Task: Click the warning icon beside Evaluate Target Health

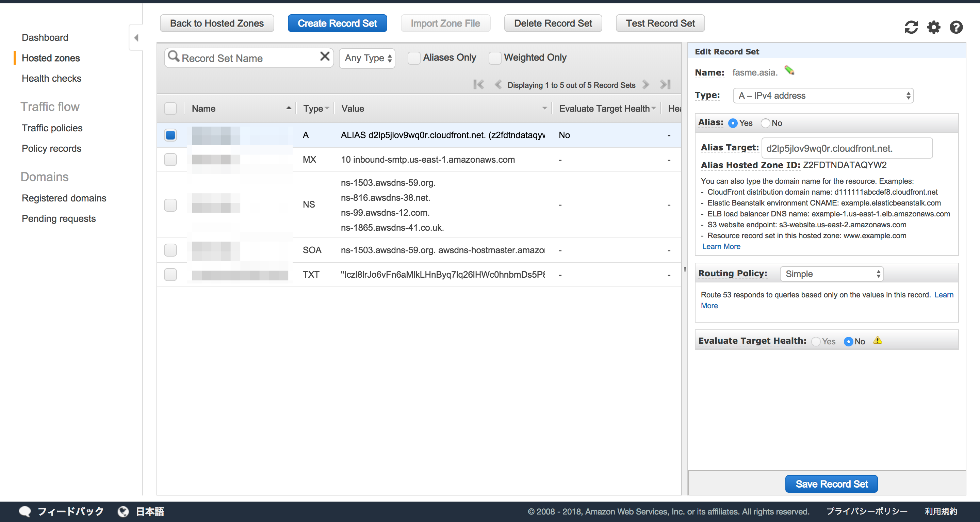Action: (x=878, y=341)
